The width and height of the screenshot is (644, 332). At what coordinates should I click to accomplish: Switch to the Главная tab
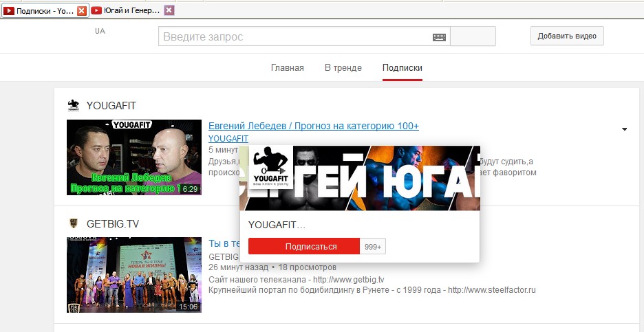tap(287, 68)
